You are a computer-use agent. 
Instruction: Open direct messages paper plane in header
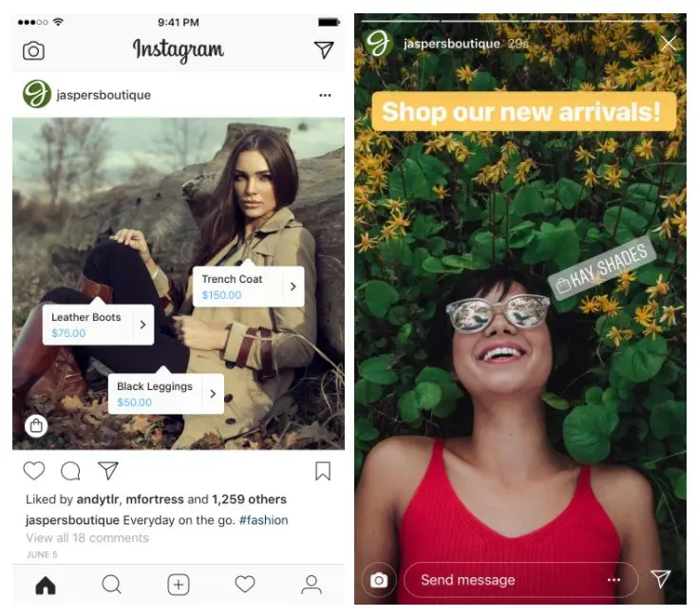click(324, 49)
